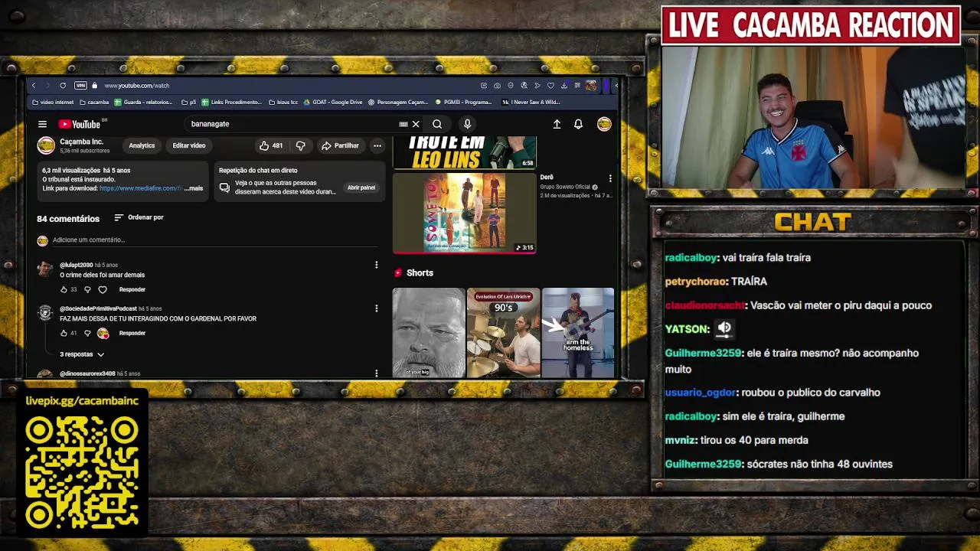Open the Guarda - relatorios bookmark
Viewport: 980px width, 551px height.
tap(144, 102)
